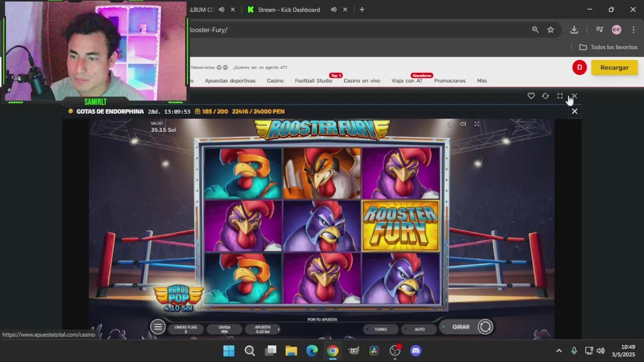Click the DIVISA PEN currency pill
Viewport: 644px width, 362px height.
pos(224,329)
